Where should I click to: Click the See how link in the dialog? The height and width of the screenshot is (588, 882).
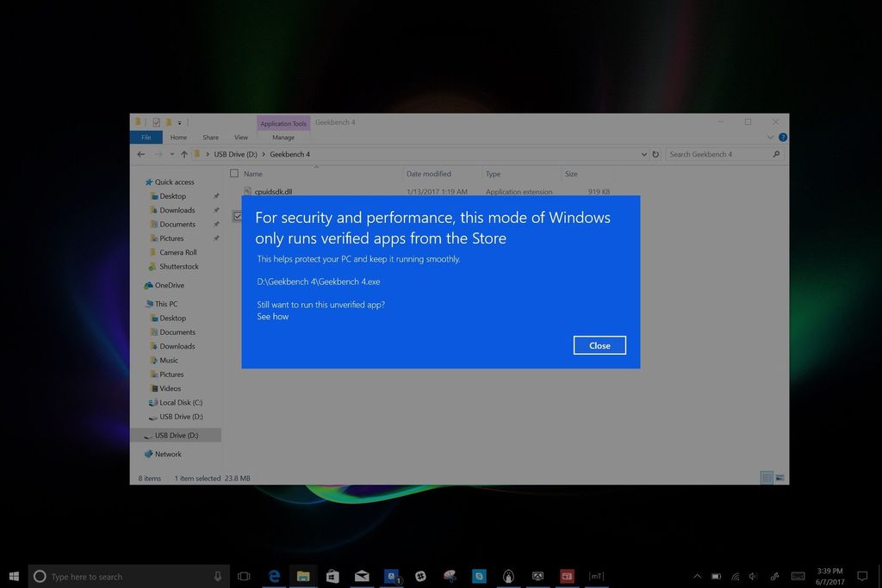click(272, 316)
